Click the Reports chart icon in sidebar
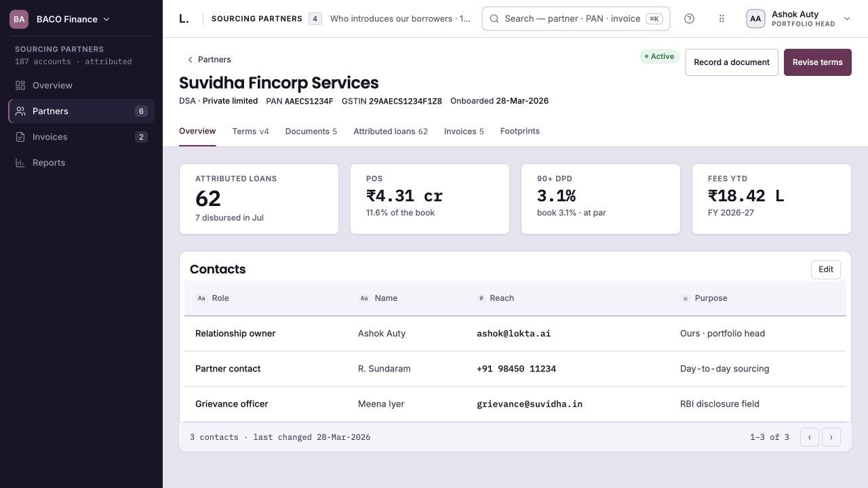 tap(20, 163)
